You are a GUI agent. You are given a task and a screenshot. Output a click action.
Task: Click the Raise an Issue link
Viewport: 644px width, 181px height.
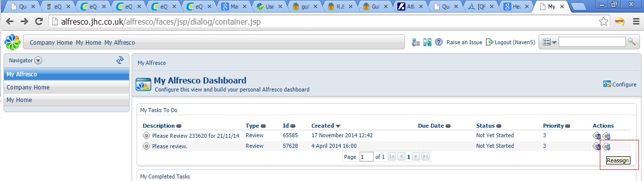pyautogui.click(x=464, y=43)
